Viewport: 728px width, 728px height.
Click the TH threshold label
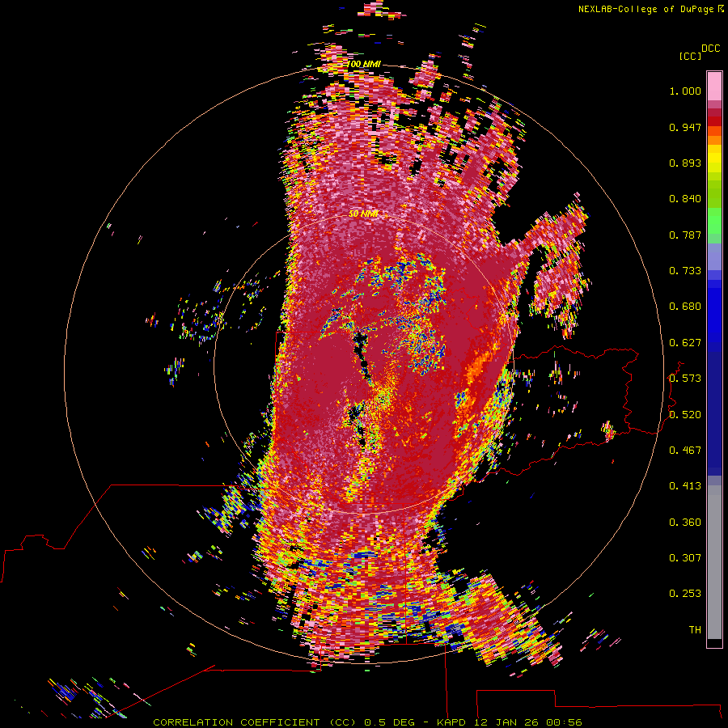695,630
